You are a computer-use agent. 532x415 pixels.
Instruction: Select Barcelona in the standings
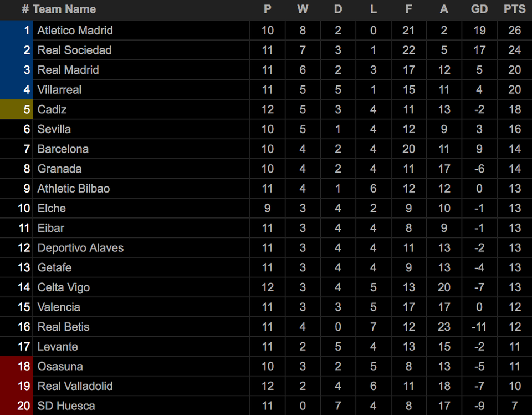coord(63,149)
